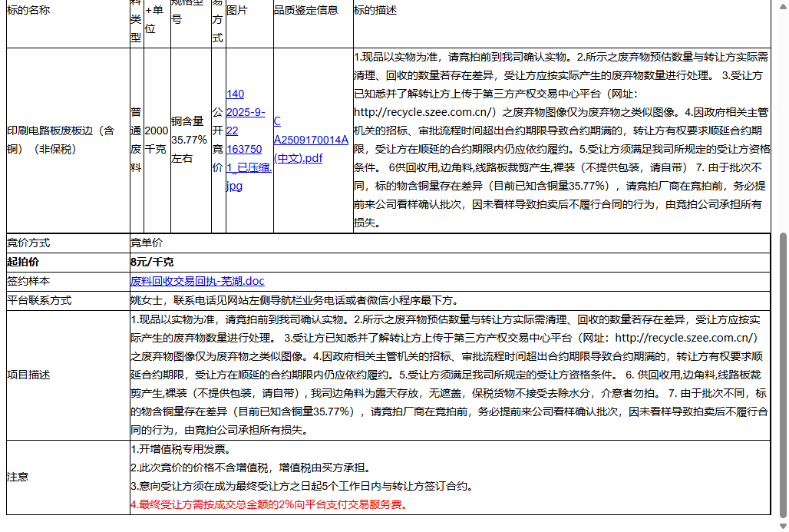Click the 项目描述 row label

[28, 375]
